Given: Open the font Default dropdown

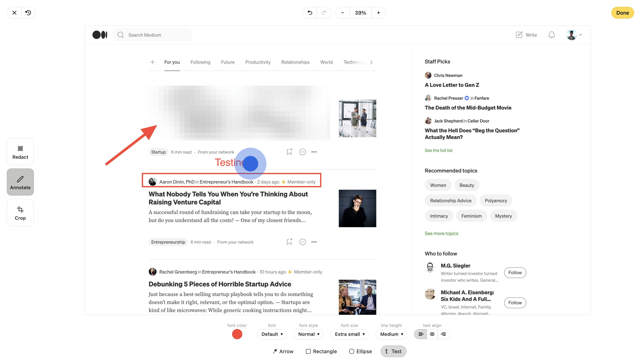Looking at the screenshot, I should (x=272, y=334).
